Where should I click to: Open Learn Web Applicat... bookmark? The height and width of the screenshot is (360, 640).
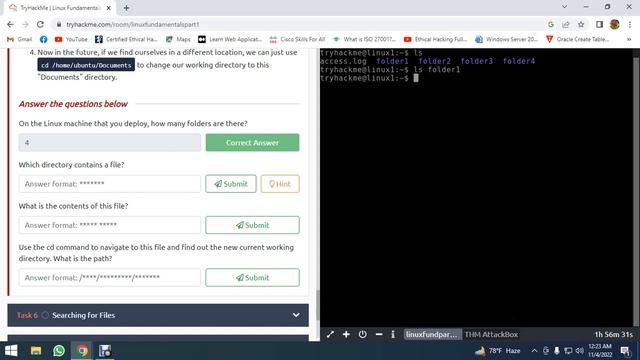[x=230, y=39]
